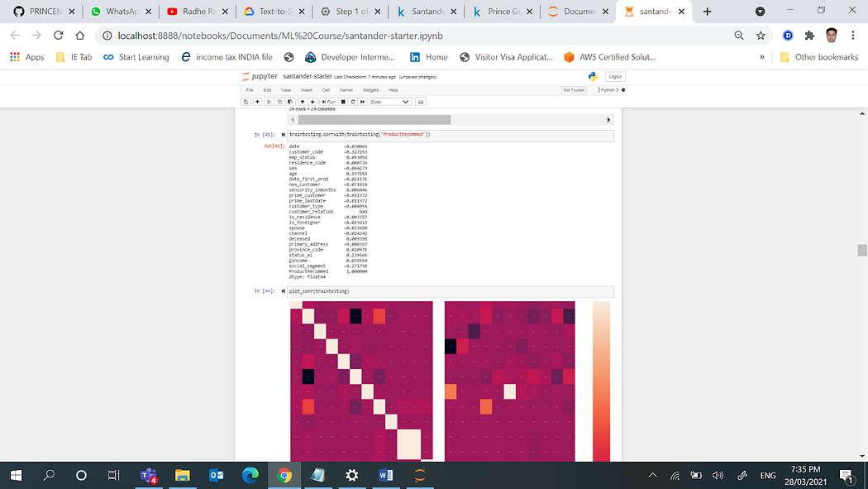Open a new browser tab
The height and width of the screenshot is (489, 868).
(707, 12)
